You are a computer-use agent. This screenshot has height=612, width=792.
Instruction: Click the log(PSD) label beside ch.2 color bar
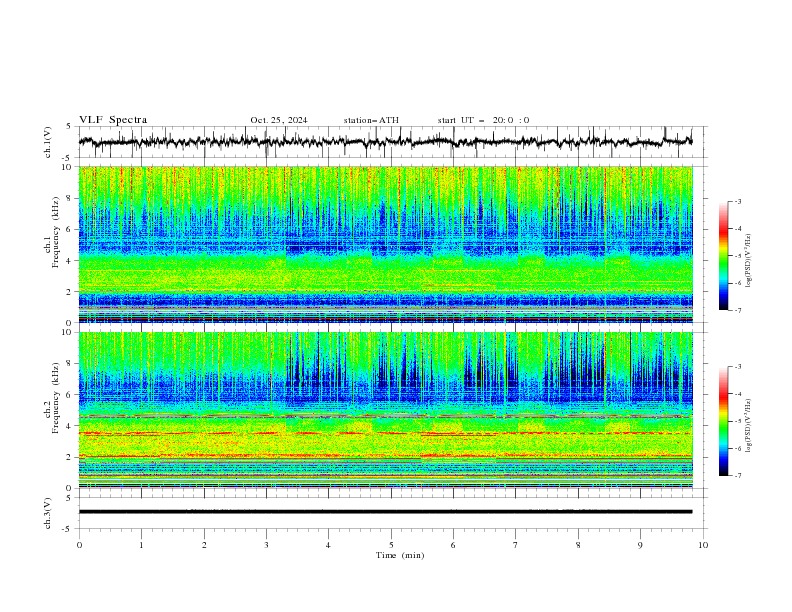[x=748, y=426]
